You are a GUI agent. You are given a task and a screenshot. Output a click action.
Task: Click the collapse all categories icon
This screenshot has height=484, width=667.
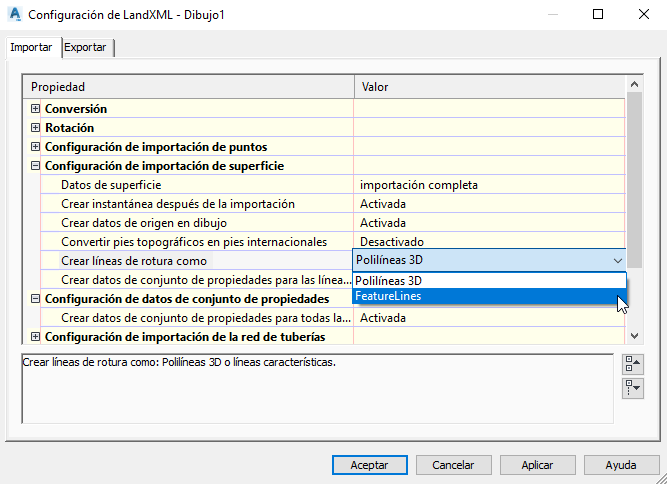click(632, 363)
